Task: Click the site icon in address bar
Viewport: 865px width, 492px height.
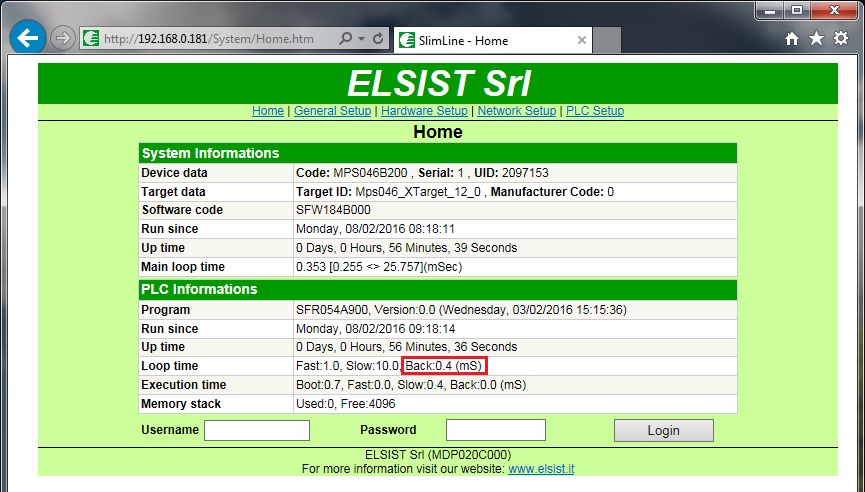Action: tap(91, 39)
